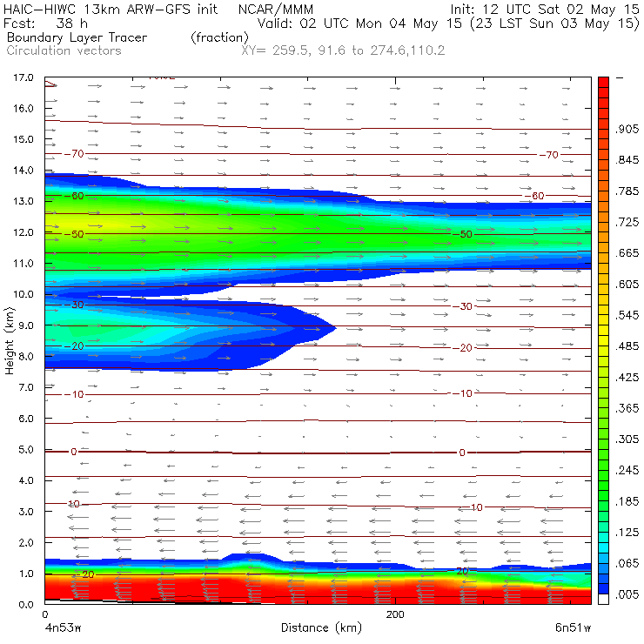Pick the white swatch at colorbar bottom

603,600
